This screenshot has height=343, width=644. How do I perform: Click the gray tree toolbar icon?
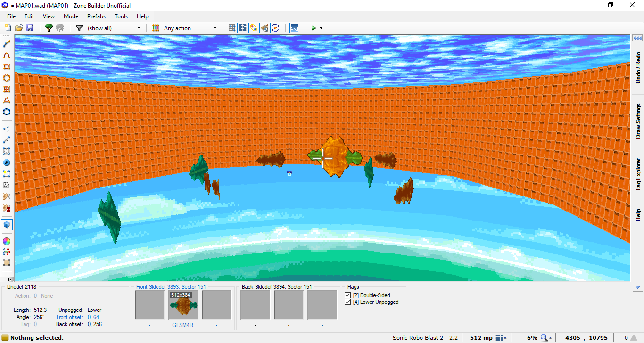pyautogui.click(x=60, y=28)
